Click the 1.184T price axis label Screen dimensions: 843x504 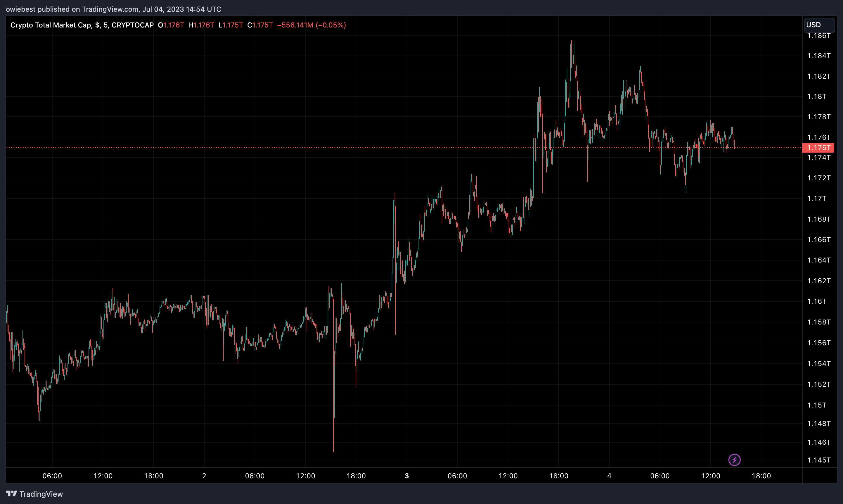[x=818, y=56]
